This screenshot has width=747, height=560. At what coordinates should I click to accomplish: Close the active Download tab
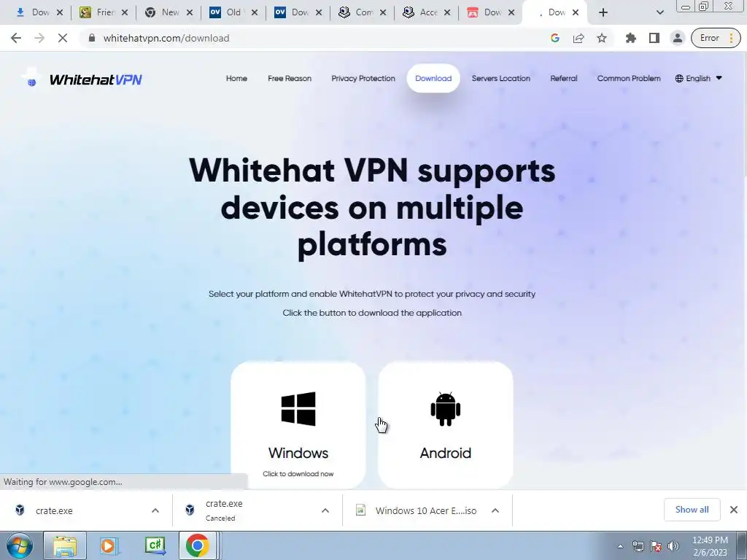(576, 13)
